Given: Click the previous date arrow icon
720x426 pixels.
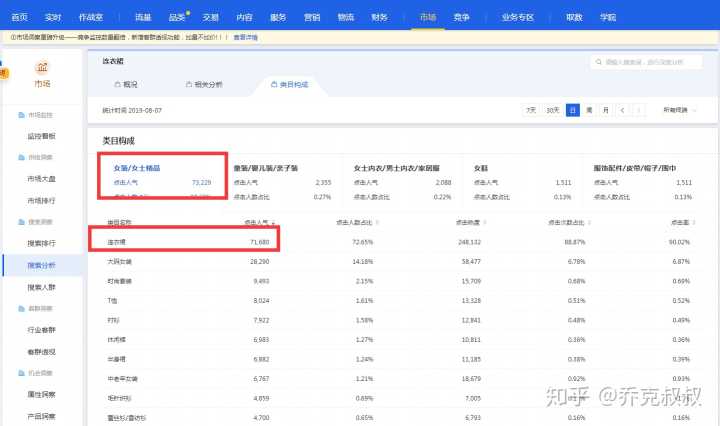Looking at the screenshot, I should [x=623, y=110].
